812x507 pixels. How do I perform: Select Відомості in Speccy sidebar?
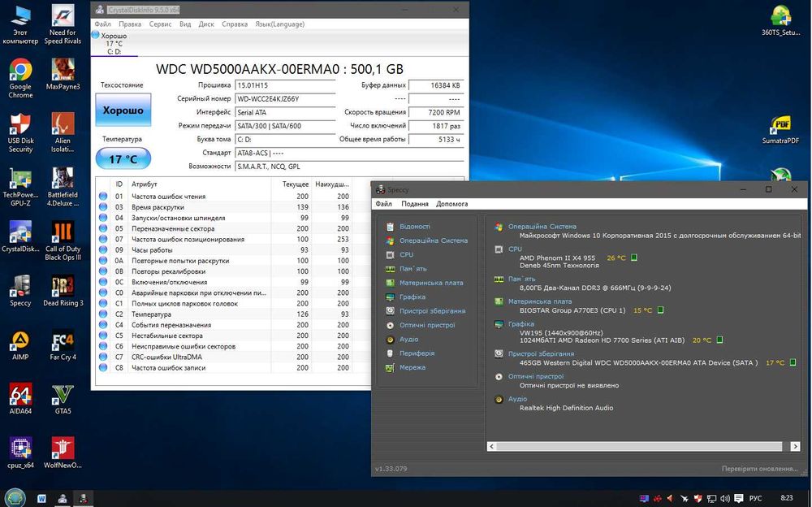pos(414,227)
